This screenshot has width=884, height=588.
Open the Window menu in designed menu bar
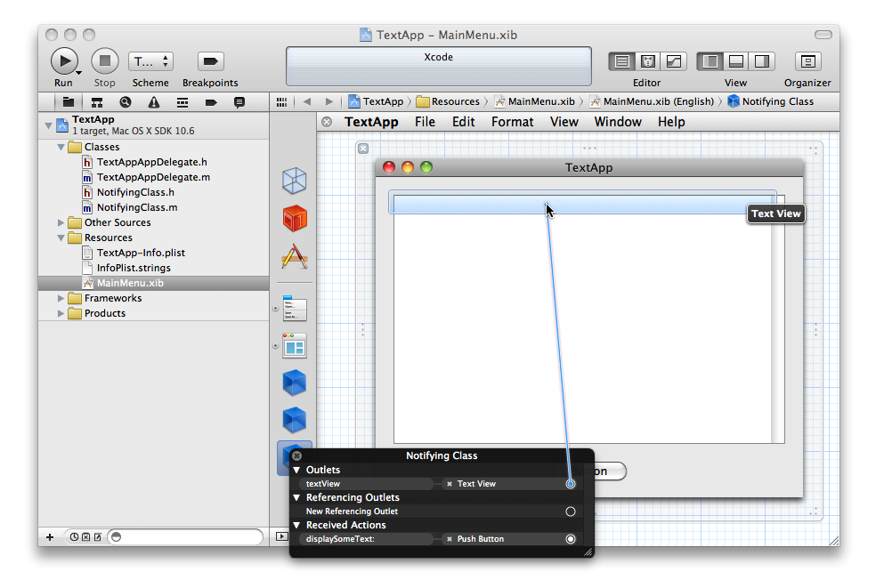click(618, 122)
